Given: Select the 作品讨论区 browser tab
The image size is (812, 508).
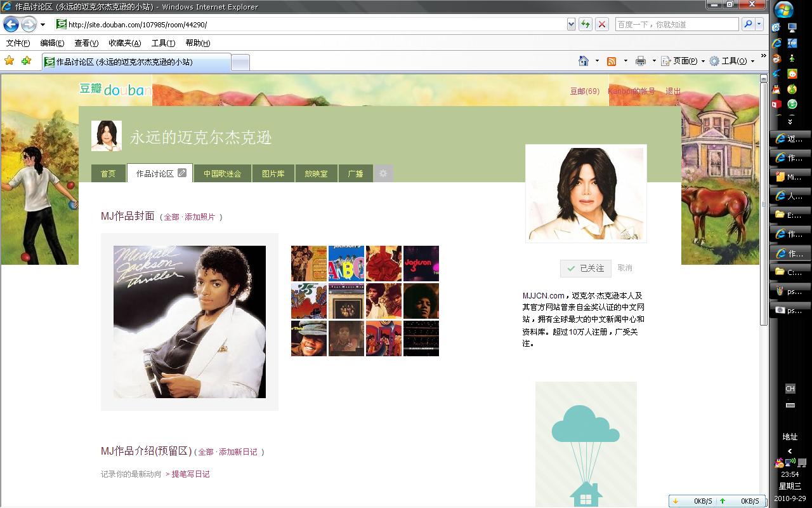Looking at the screenshot, I should point(136,62).
